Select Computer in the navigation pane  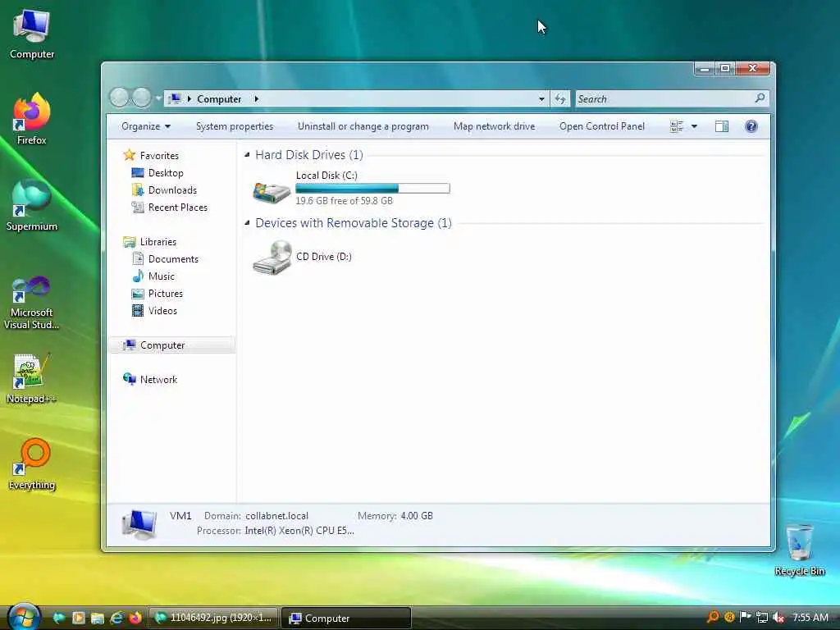[x=172, y=345]
